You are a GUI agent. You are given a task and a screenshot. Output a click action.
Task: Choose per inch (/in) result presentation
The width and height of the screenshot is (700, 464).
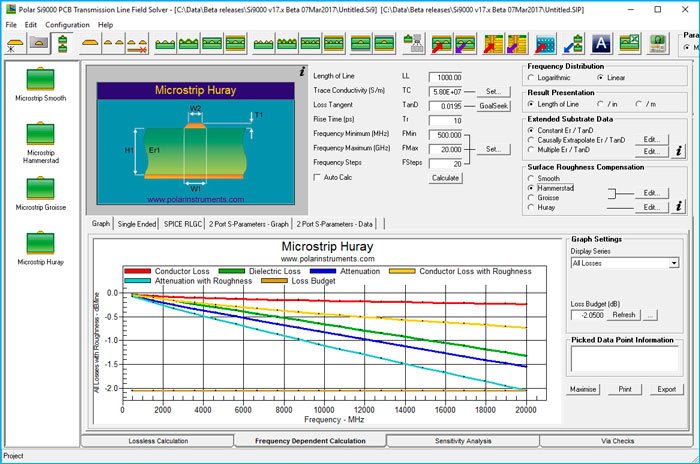point(600,104)
